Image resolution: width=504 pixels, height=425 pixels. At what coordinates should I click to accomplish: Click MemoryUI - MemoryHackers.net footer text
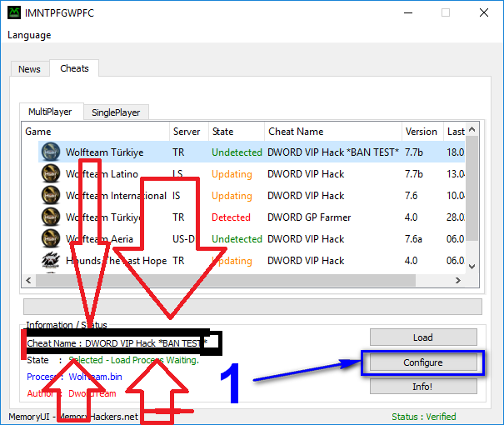[73, 417]
